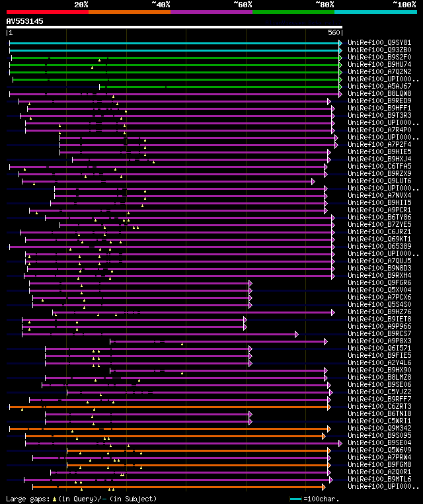Select hit label UniRef100_B9RXH4
This screenshot has height=504, width=423.
[x=379, y=275]
